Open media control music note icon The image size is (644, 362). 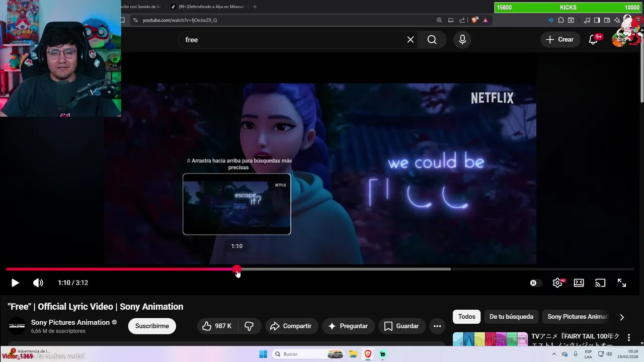(x=587, y=20)
